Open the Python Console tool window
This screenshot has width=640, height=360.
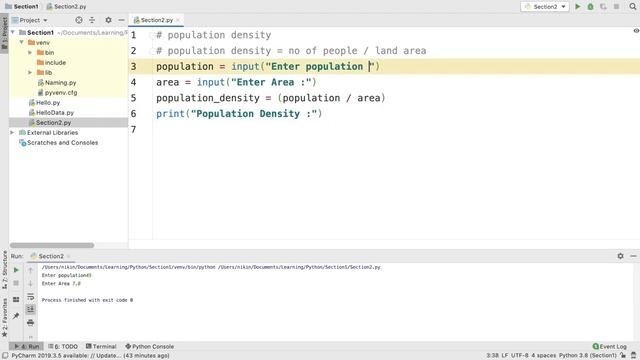click(149, 346)
